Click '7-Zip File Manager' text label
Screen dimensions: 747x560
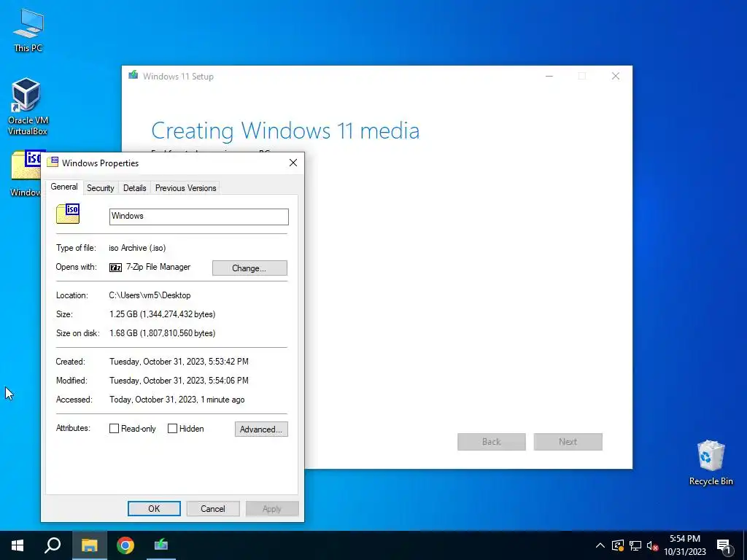(158, 267)
